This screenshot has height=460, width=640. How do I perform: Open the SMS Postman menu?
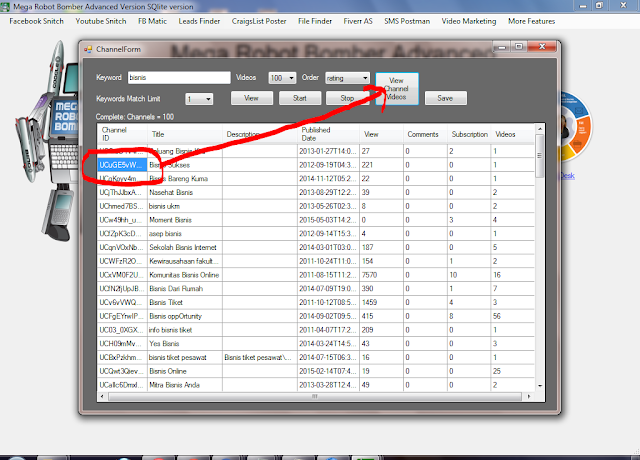[407, 21]
